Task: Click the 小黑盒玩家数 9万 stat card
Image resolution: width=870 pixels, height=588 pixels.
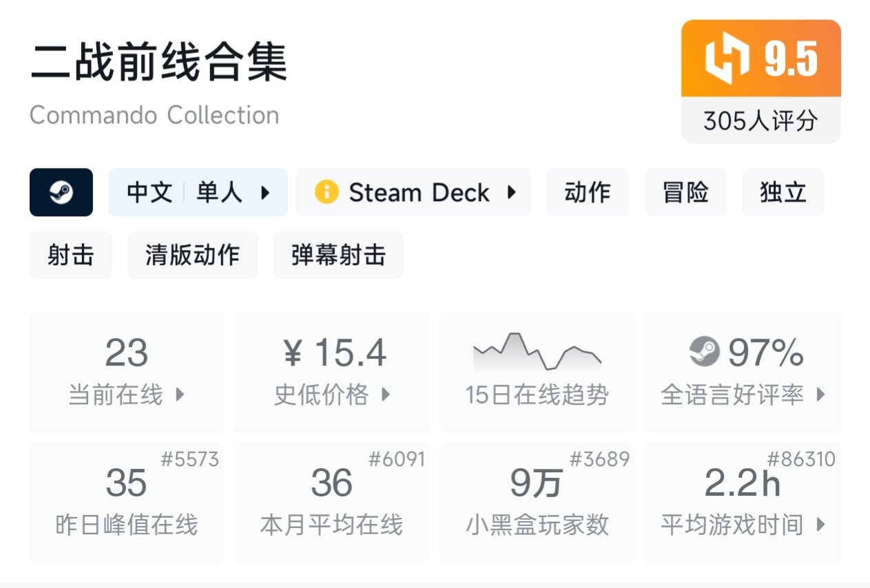Action: (x=537, y=503)
